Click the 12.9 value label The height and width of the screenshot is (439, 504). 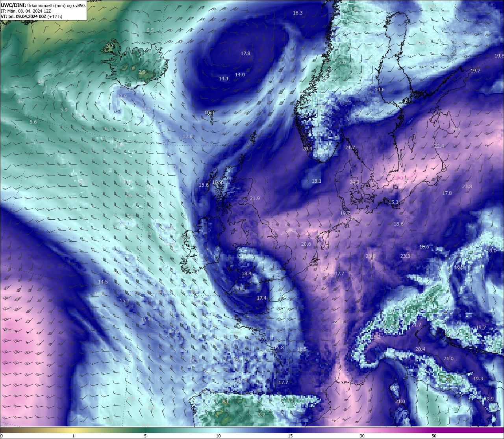(x=122, y=96)
